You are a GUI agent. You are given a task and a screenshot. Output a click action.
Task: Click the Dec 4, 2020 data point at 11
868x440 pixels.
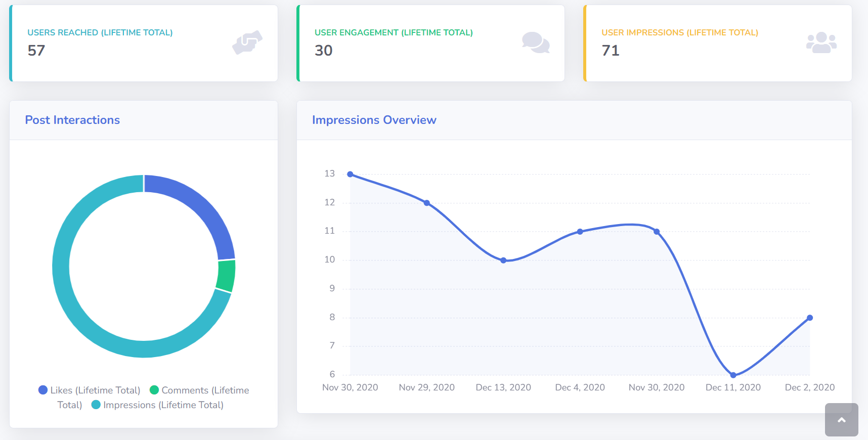[580, 232]
